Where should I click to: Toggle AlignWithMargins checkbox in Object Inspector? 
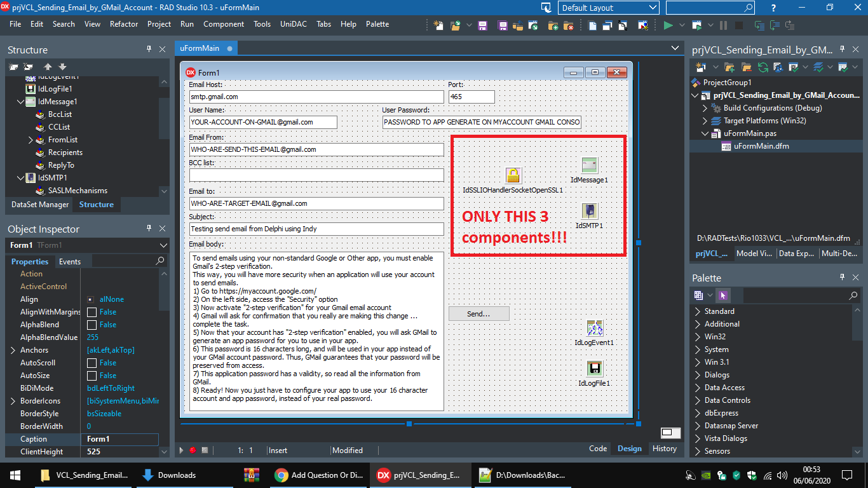(x=92, y=312)
